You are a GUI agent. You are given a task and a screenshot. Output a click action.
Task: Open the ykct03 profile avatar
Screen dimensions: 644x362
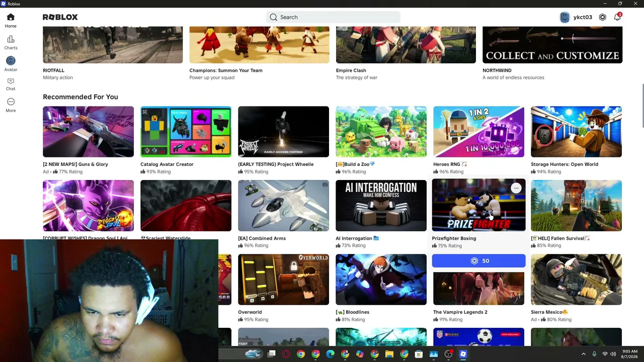click(565, 17)
